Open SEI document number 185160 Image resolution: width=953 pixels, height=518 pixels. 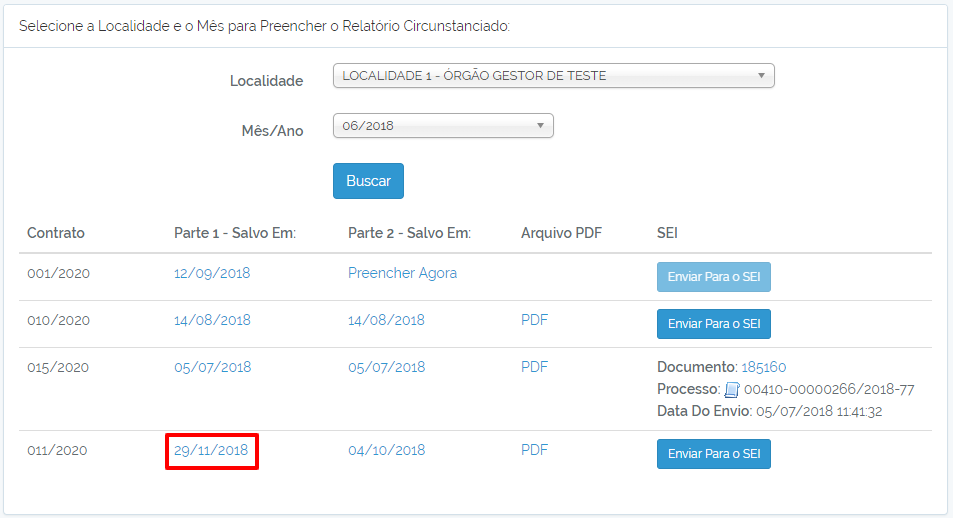coord(764,367)
